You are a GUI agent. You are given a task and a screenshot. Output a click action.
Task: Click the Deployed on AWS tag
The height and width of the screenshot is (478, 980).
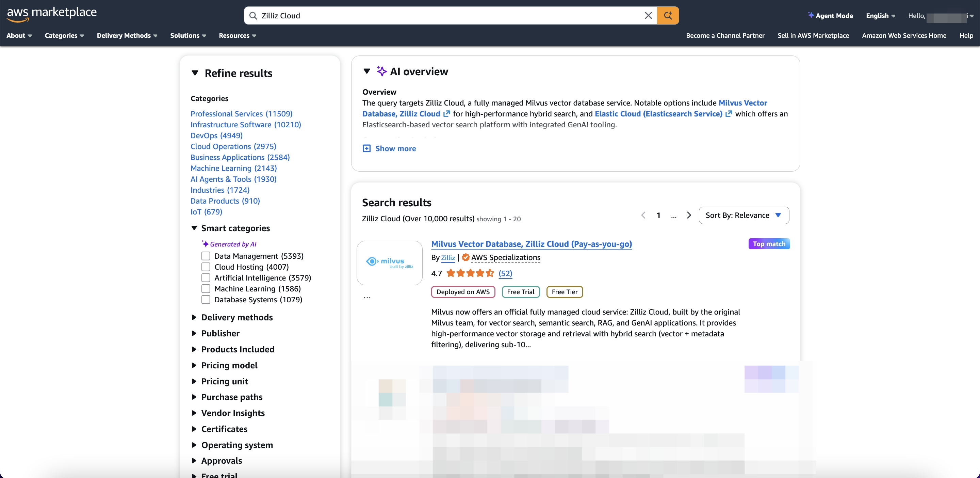(x=463, y=292)
